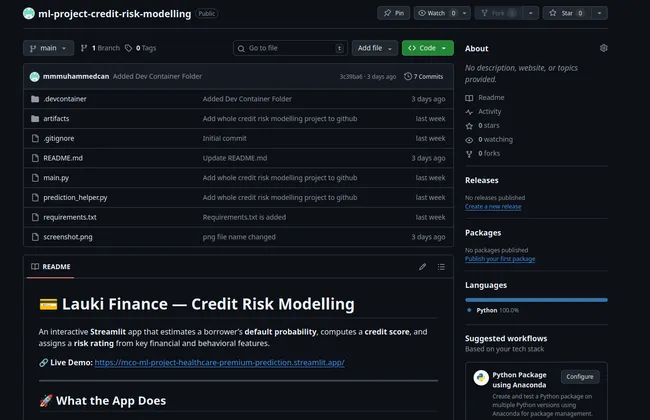The width and height of the screenshot is (650, 420).
Task: View 0 forks in About
Action: [x=483, y=153]
